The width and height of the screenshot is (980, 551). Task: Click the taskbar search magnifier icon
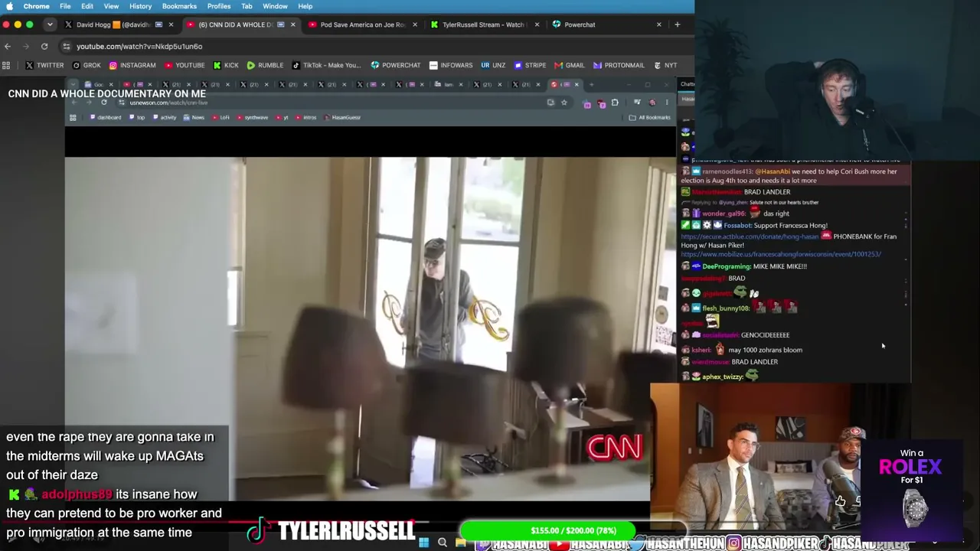pyautogui.click(x=442, y=543)
